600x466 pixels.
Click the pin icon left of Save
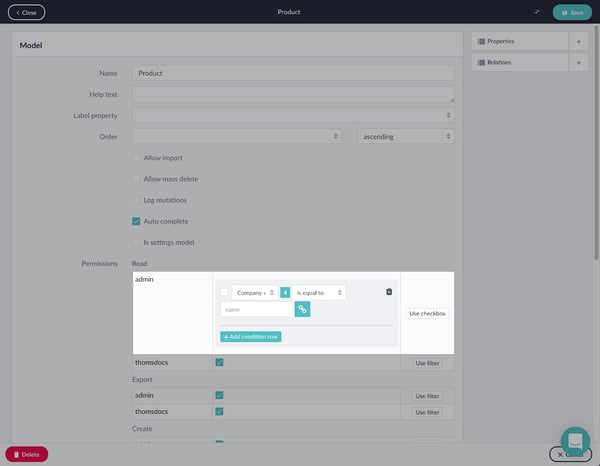tap(537, 12)
